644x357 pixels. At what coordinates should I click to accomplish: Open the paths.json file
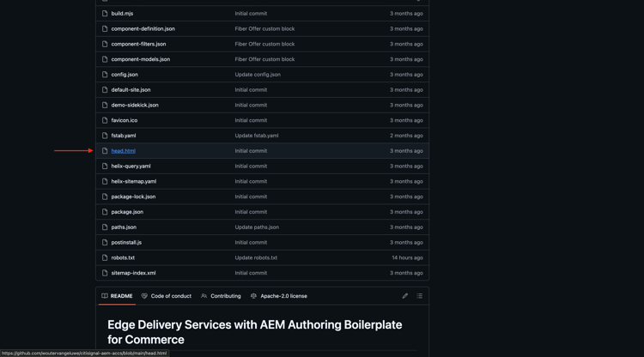[x=124, y=227]
